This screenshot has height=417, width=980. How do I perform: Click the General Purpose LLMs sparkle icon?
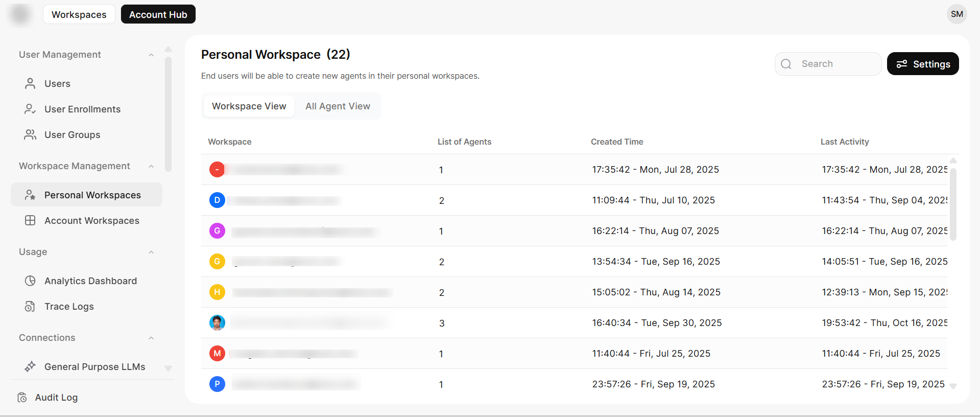tap(30, 366)
